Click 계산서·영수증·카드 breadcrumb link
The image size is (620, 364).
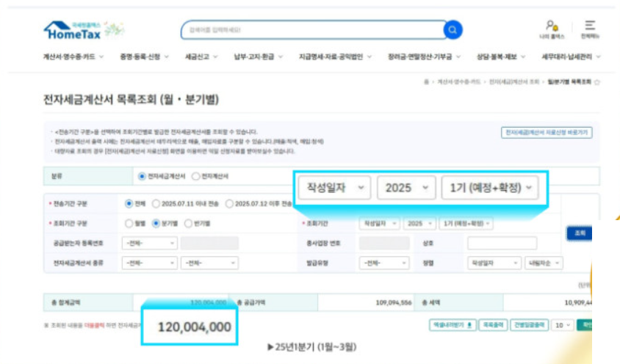tap(458, 81)
